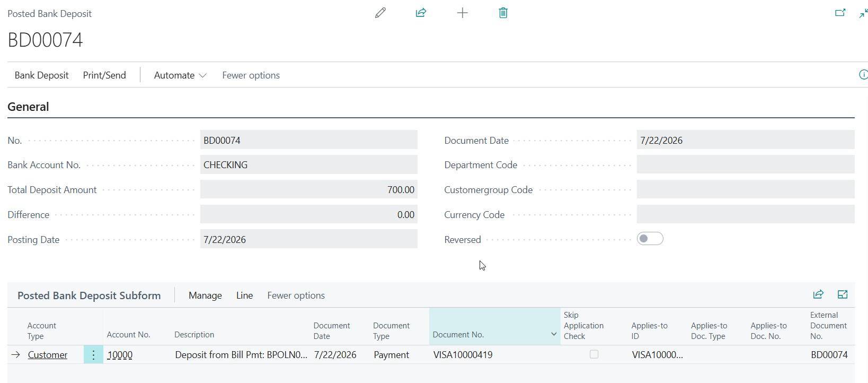The height and width of the screenshot is (383, 868).
Task: Click the Document Type column header
Action: [391, 330]
